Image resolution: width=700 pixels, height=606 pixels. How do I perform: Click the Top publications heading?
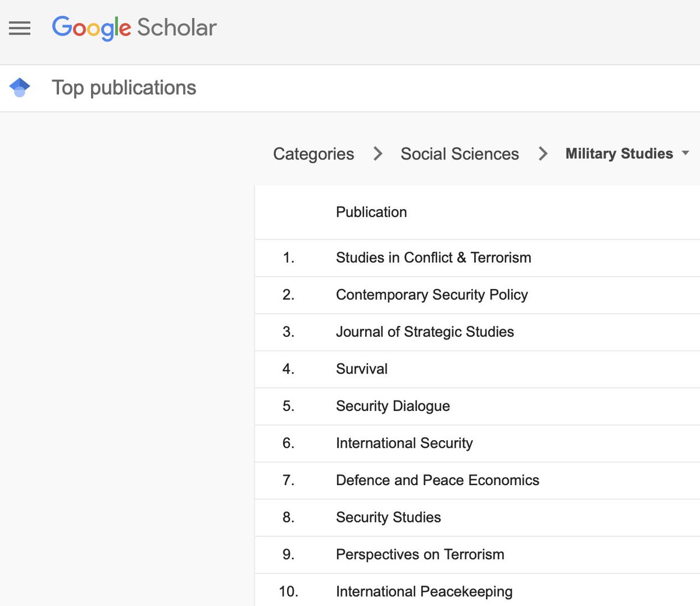pyautogui.click(x=124, y=87)
